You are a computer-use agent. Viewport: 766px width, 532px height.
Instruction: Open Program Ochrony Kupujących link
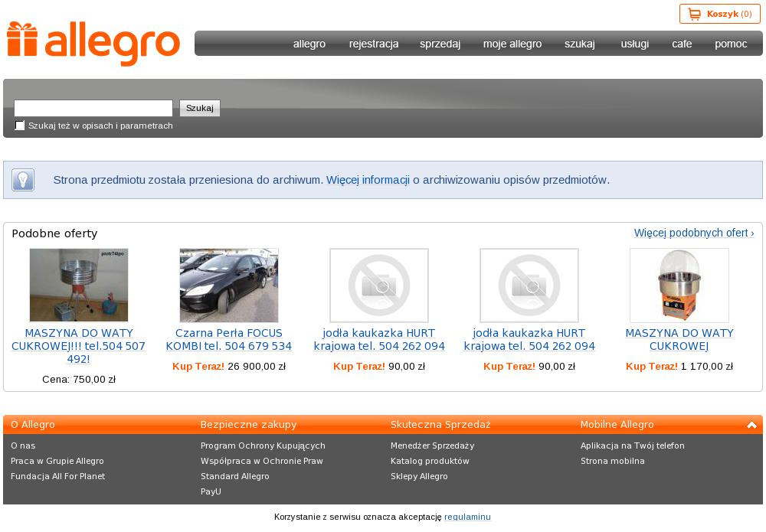[x=263, y=446]
